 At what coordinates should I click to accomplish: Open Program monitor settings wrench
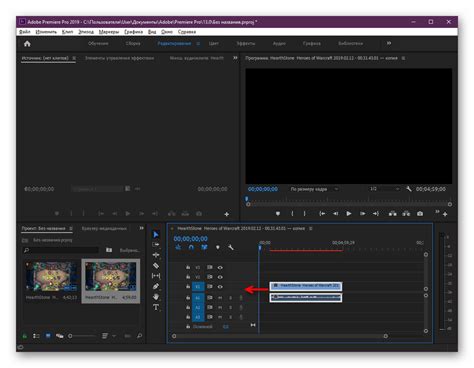click(x=409, y=189)
